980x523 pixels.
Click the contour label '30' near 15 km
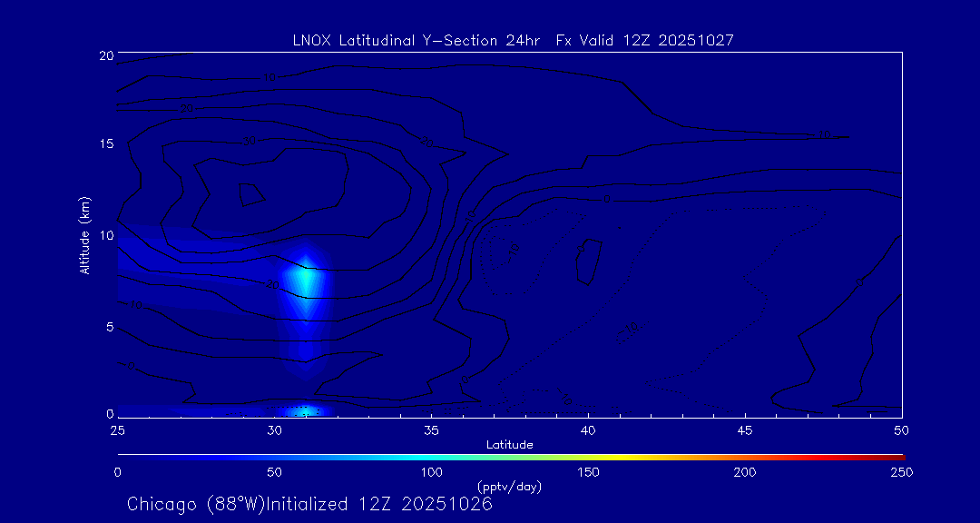tap(250, 141)
